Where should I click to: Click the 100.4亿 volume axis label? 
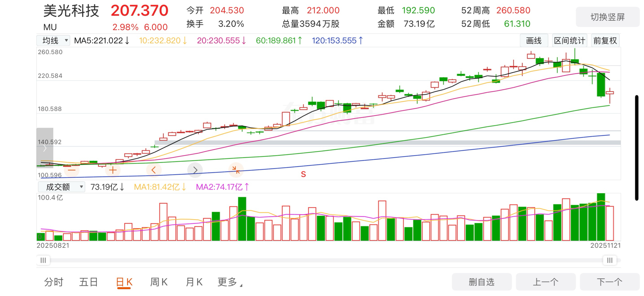(50, 198)
